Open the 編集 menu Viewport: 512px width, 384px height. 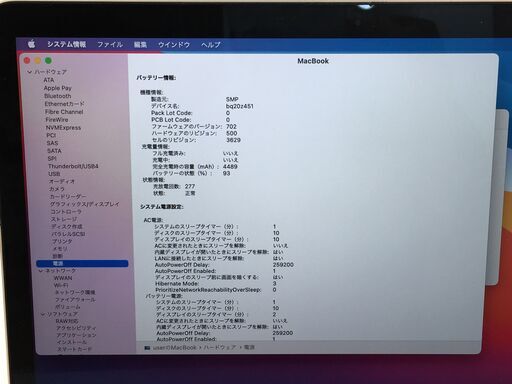click(140, 44)
